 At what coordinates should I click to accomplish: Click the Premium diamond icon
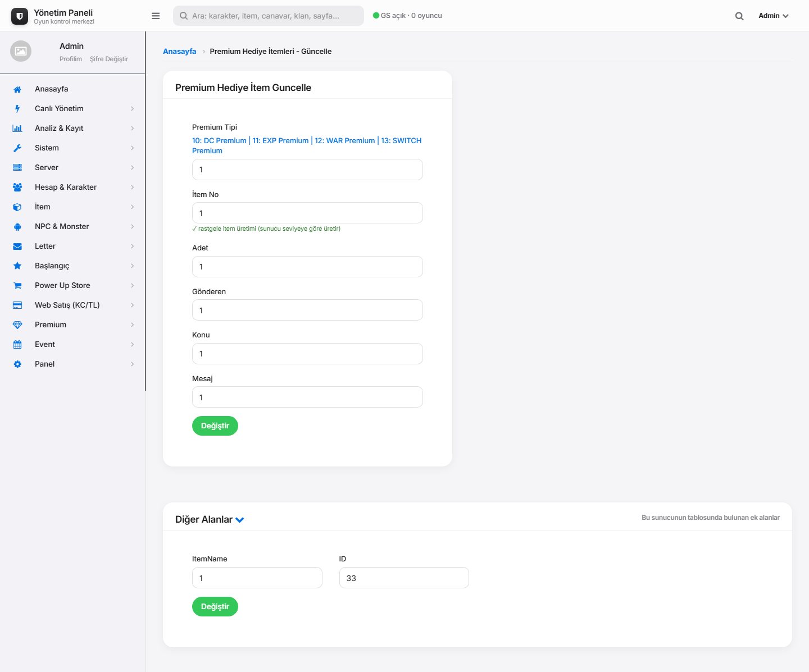pyautogui.click(x=17, y=325)
